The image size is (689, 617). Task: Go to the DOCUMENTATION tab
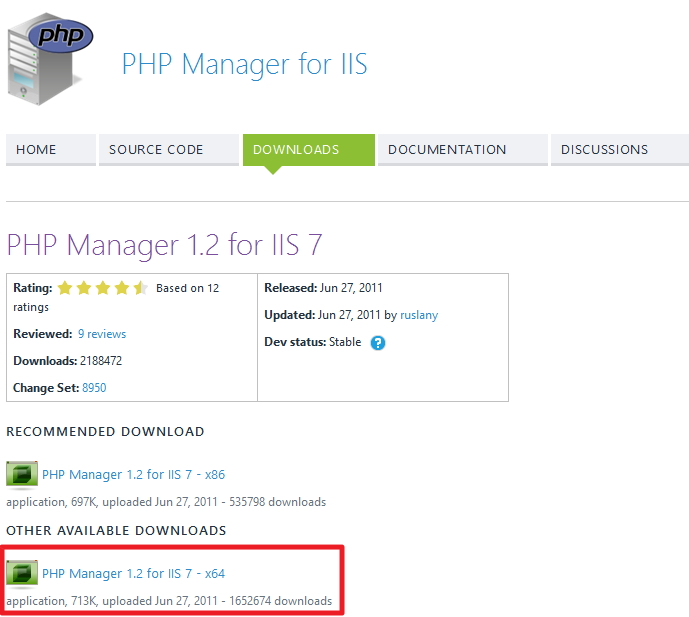pyautogui.click(x=463, y=150)
